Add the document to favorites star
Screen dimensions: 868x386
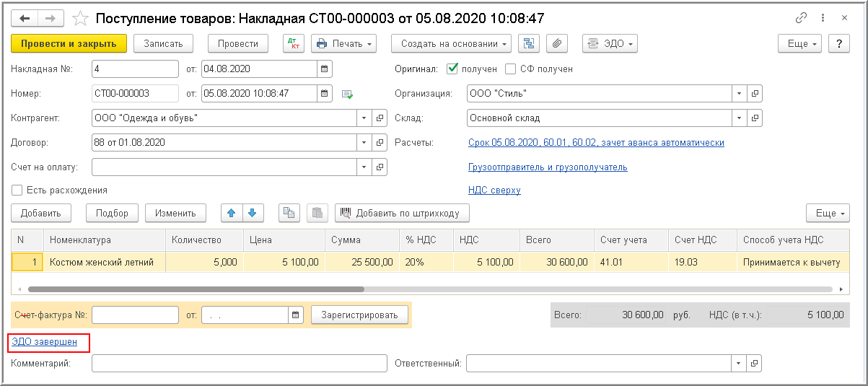(82, 17)
